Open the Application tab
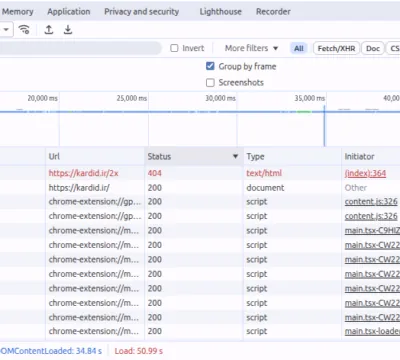The width and height of the screenshot is (400, 360). click(x=69, y=12)
